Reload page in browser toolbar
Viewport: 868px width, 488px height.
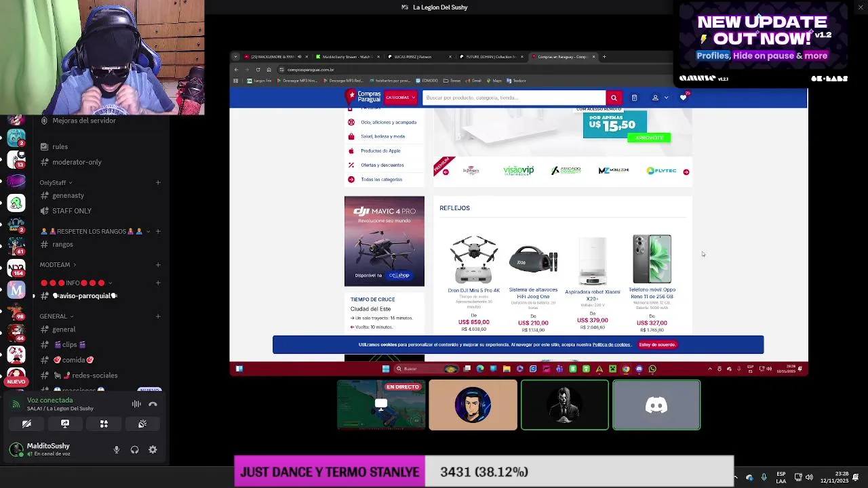pyautogui.click(x=258, y=69)
